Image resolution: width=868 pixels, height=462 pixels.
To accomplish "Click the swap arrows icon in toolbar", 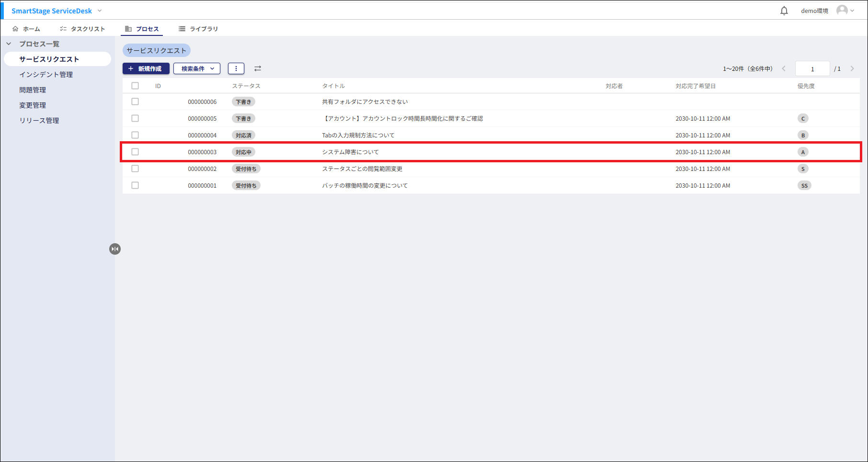I will (258, 68).
